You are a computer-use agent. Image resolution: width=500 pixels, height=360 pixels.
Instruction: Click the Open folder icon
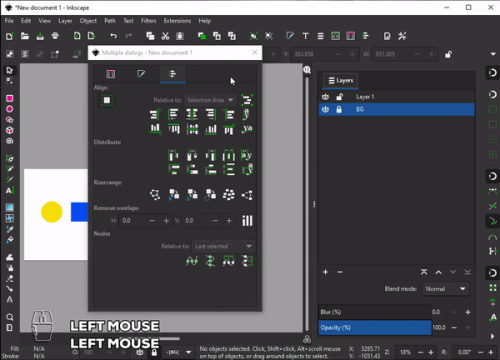[x=25, y=36]
